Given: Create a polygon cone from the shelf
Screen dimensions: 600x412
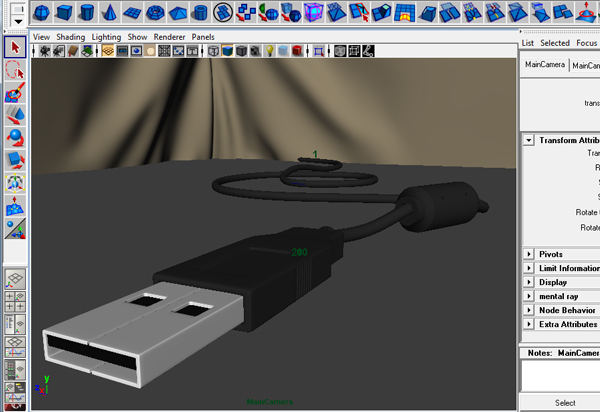Looking at the screenshot, I should click(x=109, y=12).
